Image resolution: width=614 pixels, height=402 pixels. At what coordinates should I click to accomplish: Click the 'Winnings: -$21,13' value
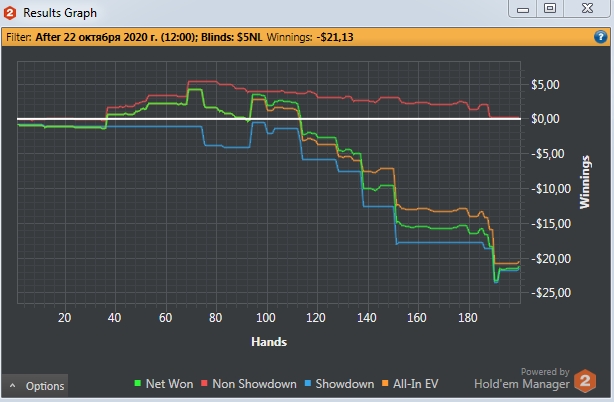[x=310, y=37]
